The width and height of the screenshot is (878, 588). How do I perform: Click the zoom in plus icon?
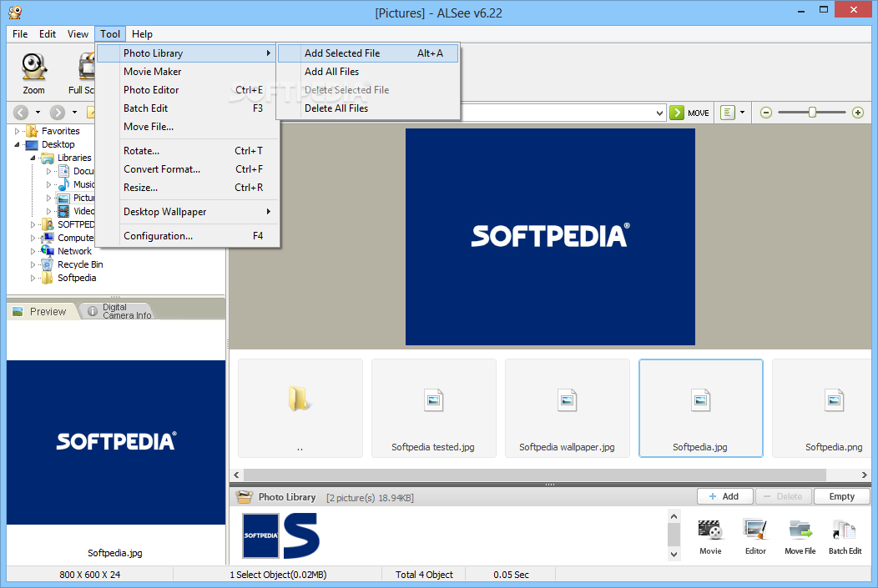(x=858, y=113)
